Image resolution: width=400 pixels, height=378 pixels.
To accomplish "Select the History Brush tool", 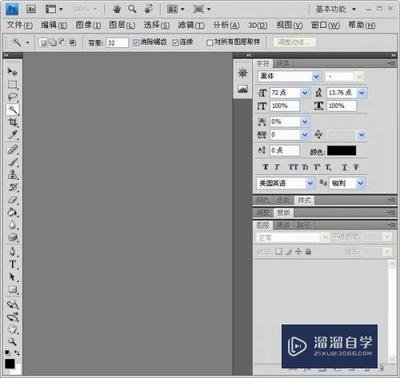I will tap(12, 187).
